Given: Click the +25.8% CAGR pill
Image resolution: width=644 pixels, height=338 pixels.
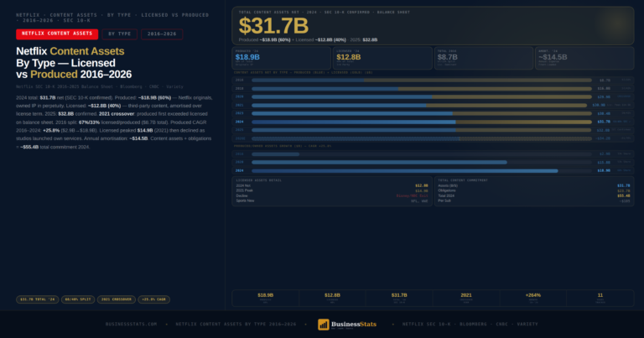Looking at the screenshot, I should point(153,299).
